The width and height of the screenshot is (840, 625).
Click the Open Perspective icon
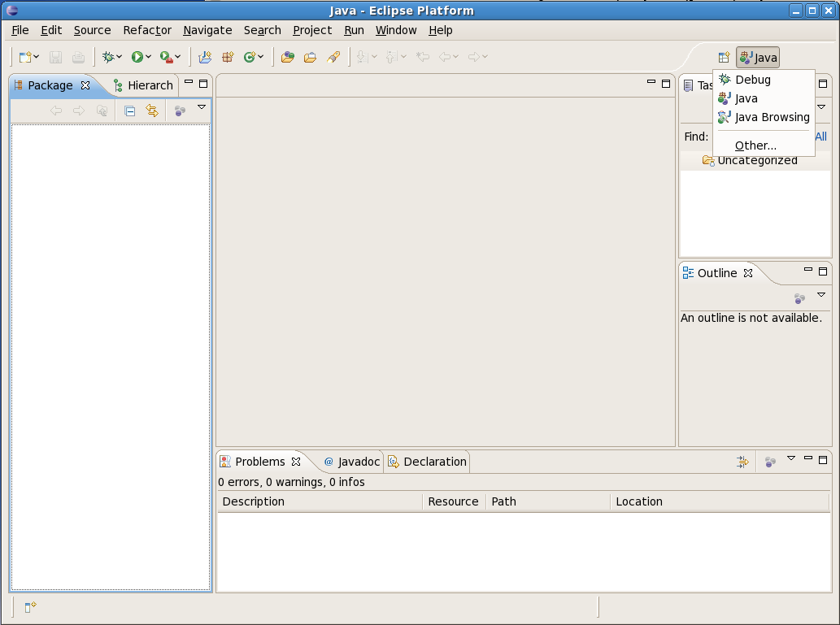click(x=723, y=58)
